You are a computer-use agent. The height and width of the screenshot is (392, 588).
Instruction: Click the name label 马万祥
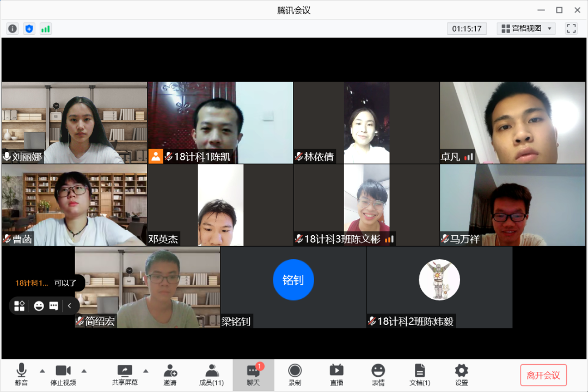tap(465, 240)
